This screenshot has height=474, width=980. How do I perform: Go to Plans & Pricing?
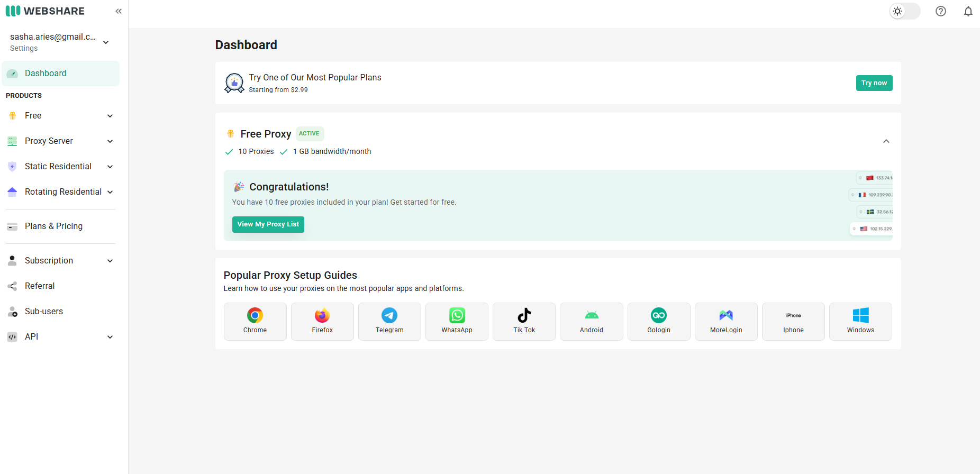[x=53, y=226]
